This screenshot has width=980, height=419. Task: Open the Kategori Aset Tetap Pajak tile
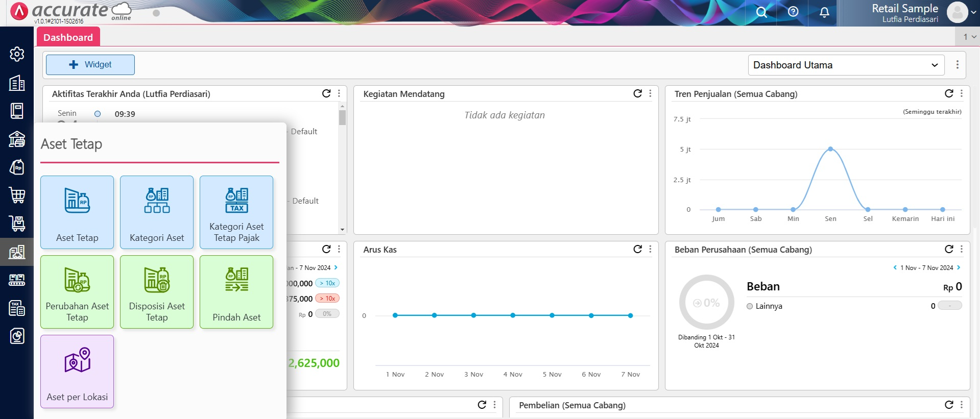coord(236,212)
